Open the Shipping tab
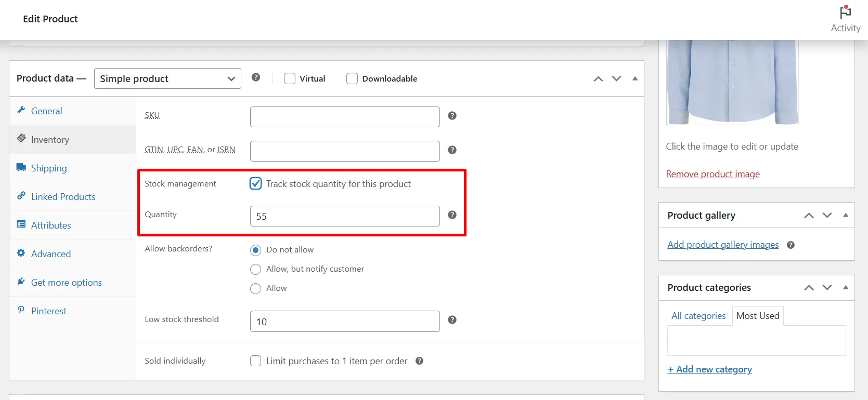The image size is (868, 400). [72, 168]
